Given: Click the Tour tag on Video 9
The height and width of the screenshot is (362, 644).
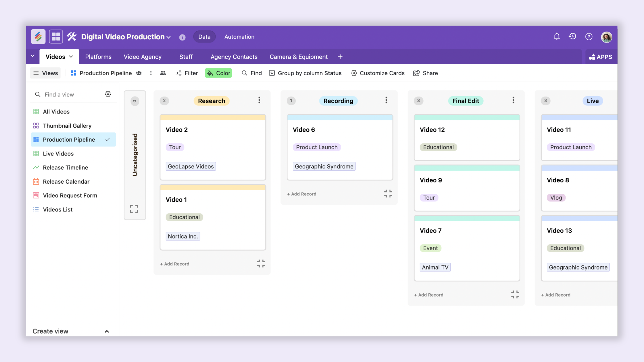Looking at the screenshot, I should tap(429, 198).
